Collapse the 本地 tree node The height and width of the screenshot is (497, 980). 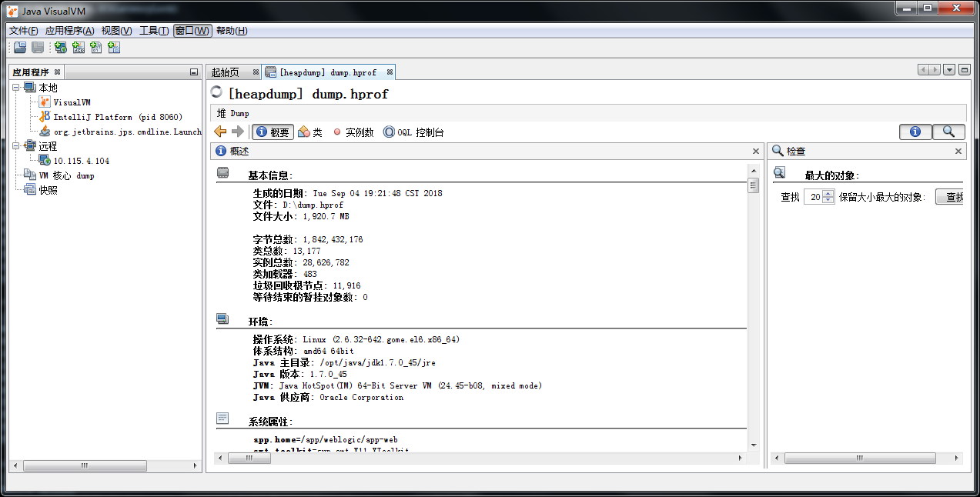click(15, 88)
